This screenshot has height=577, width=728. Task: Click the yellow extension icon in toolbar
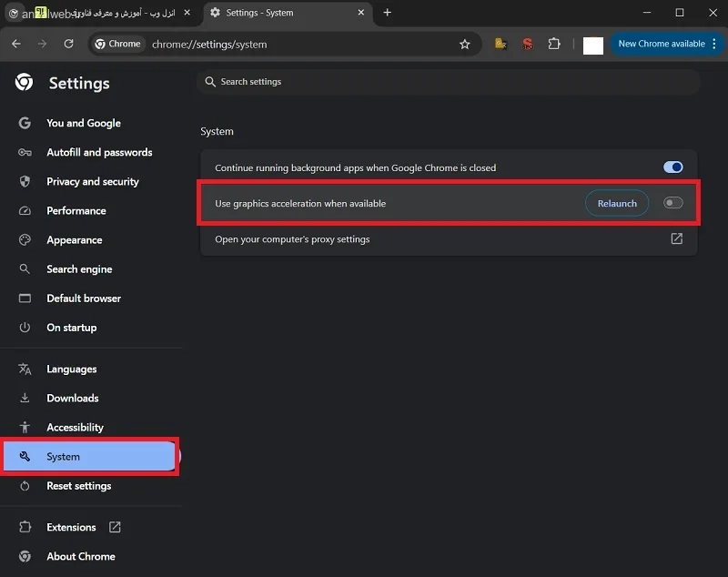tap(500, 44)
